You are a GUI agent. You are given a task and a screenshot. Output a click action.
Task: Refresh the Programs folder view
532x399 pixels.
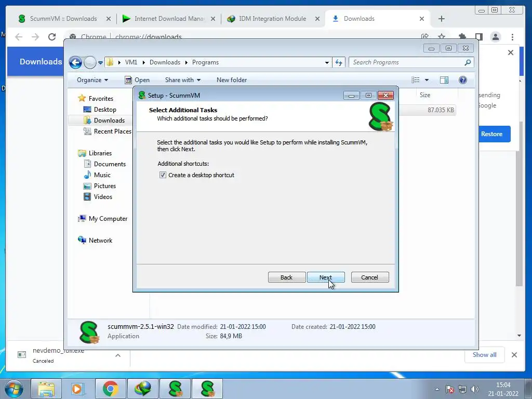pos(339,62)
